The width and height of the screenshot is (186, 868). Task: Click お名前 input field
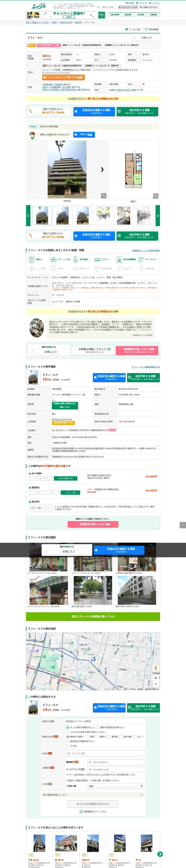105,753
